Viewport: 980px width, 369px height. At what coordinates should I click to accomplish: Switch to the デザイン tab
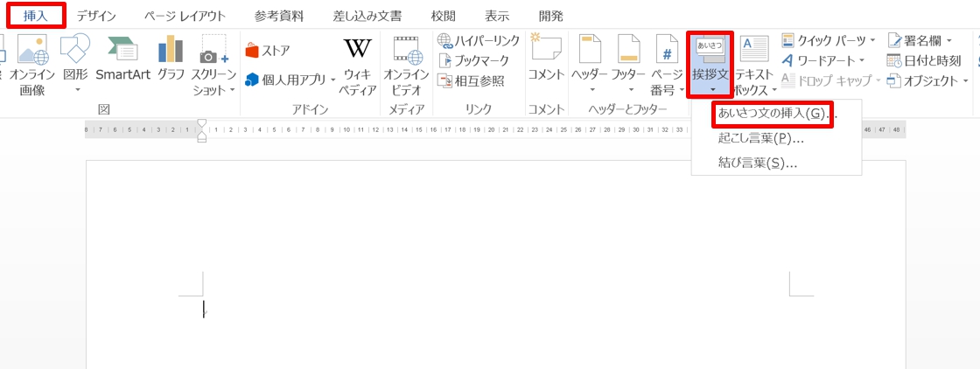click(x=96, y=16)
